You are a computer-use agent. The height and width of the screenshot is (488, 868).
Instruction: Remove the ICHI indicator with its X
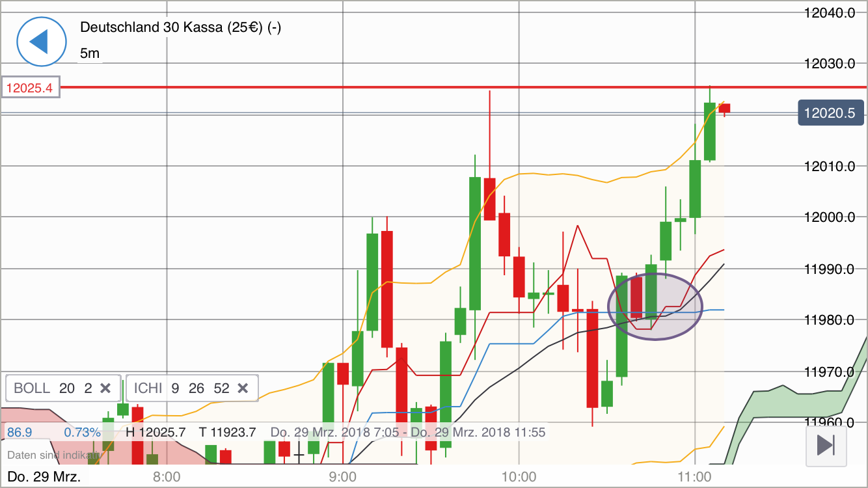(243, 388)
